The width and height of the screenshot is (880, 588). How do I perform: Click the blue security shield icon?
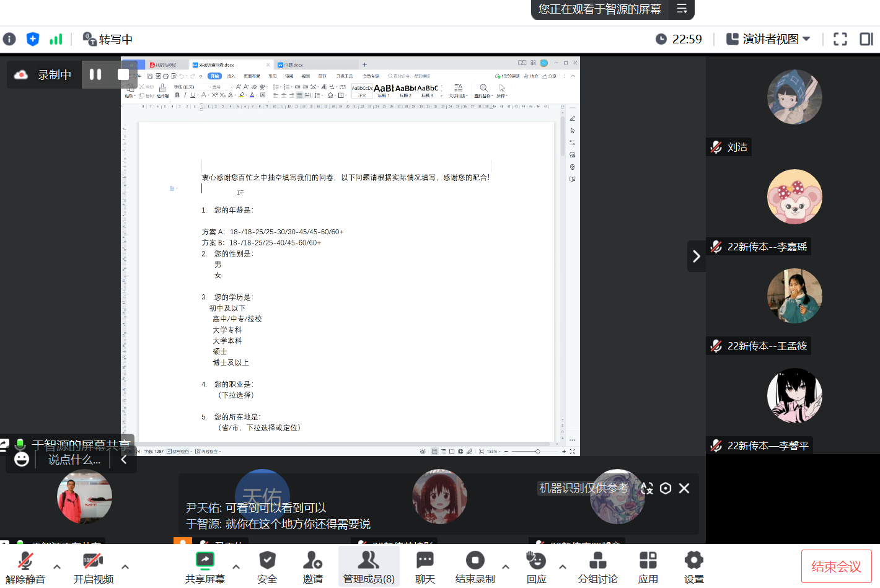pyautogui.click(x=33, y=39)
